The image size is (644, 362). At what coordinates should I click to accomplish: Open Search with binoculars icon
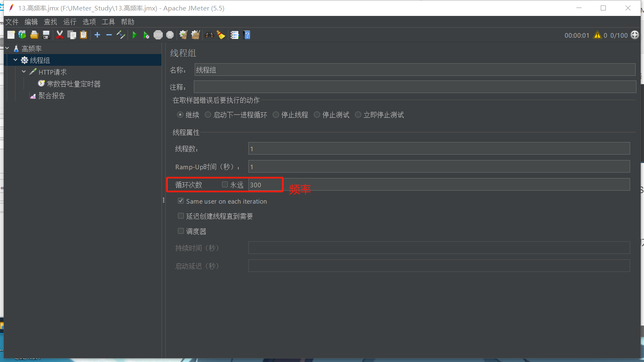coord(209,35)
